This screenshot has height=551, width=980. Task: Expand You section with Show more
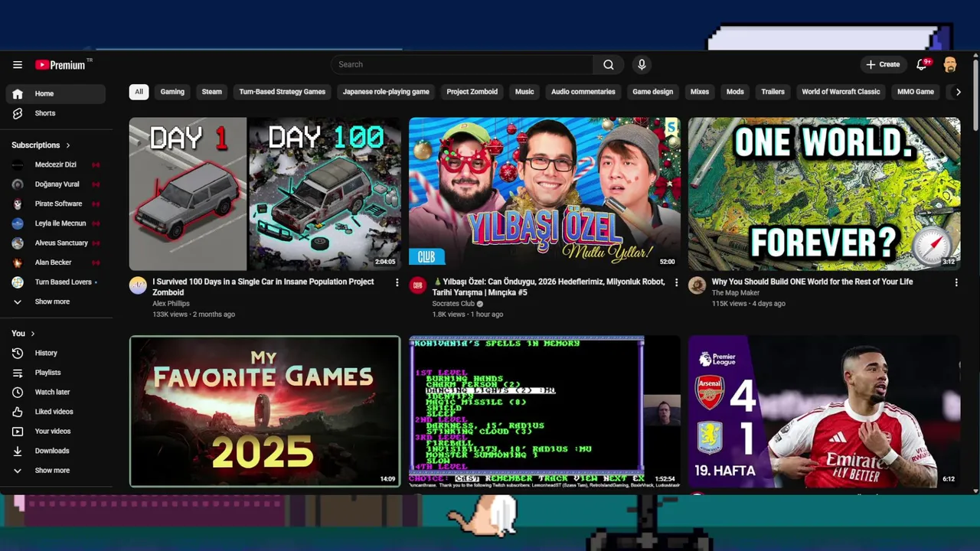55,471
